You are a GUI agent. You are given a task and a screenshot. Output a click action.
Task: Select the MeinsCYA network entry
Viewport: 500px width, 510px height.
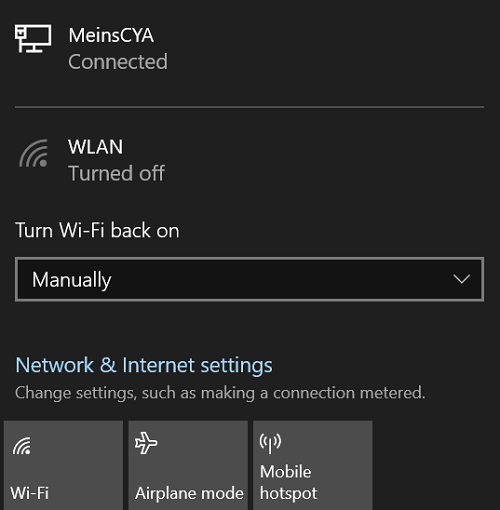point(249,48)
